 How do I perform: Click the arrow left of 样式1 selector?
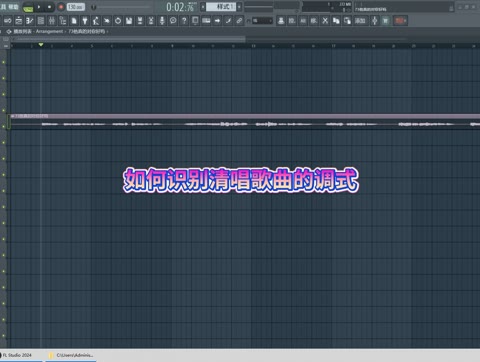tap(203, 7)
